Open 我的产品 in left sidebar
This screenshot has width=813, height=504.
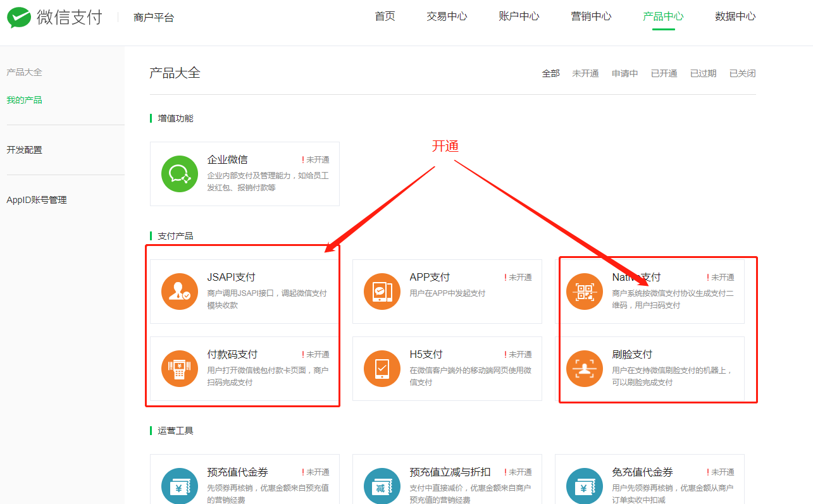coord(24,100)
